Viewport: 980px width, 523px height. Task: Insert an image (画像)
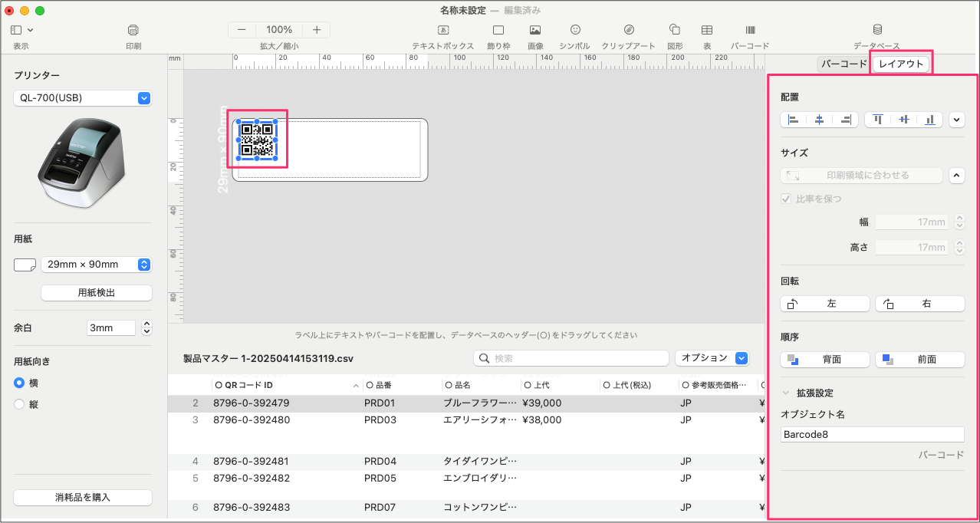point(535,30)
